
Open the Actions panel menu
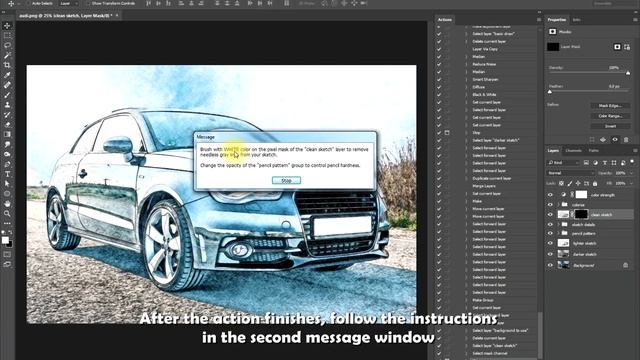(x=539, y=20)
